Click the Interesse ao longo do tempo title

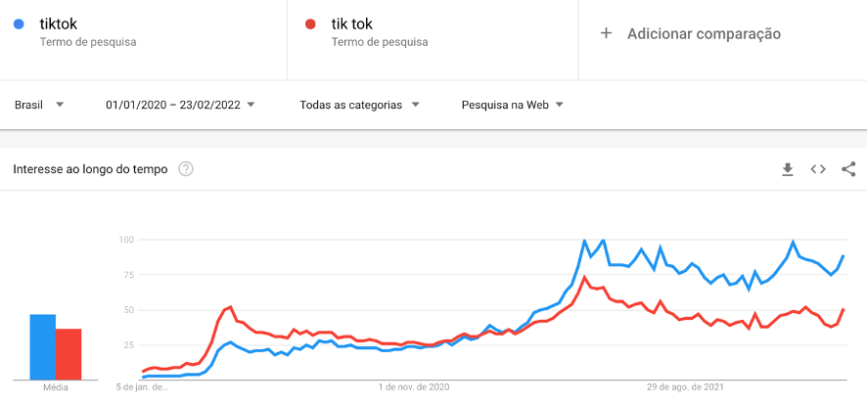[90, 169]
